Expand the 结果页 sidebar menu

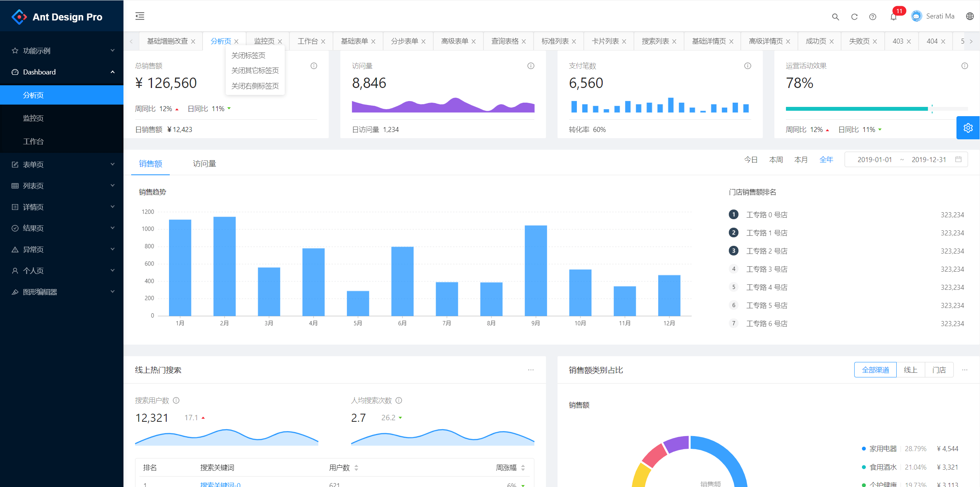tap(62, 228)
